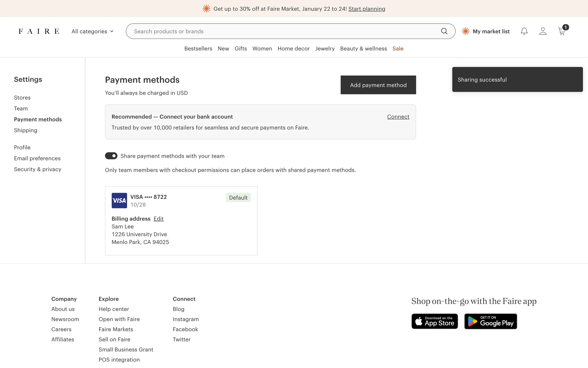The height and width of the screenshot is (368, 588).
Task: Open the Home decor category
Action: (x=293, y=48)
